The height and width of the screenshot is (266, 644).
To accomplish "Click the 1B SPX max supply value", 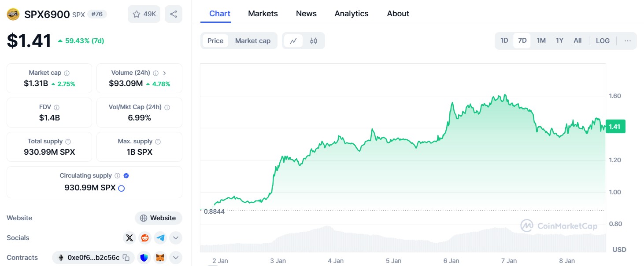I will (139, 152).
